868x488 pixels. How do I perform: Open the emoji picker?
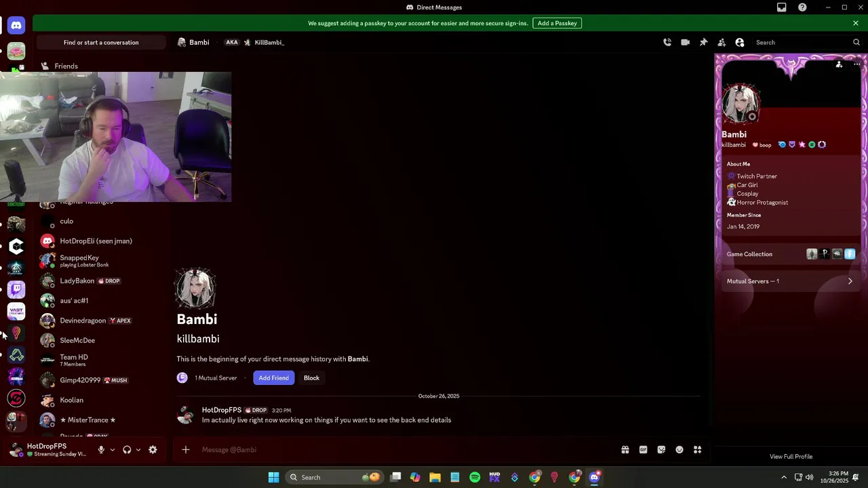pos(679,450)
